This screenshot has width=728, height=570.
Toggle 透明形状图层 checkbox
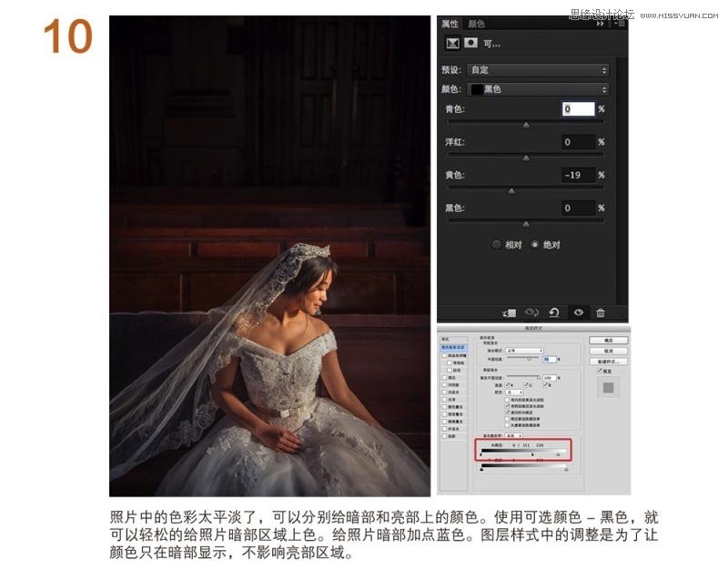[x=507, y=412]
